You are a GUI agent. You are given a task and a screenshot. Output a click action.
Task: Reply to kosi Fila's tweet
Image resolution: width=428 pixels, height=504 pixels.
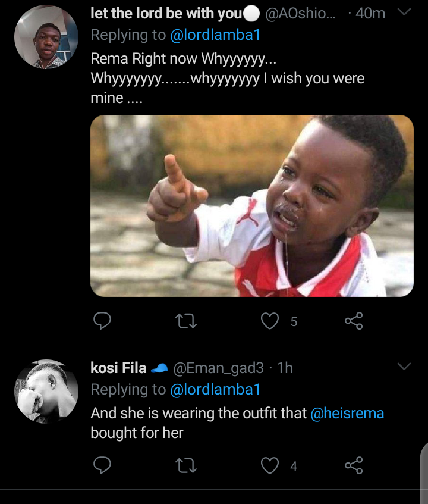pos(103,466)
